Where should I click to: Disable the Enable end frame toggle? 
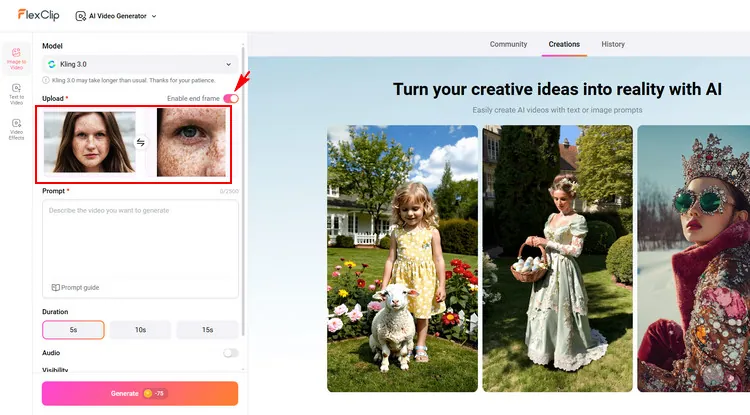point(231,98)
